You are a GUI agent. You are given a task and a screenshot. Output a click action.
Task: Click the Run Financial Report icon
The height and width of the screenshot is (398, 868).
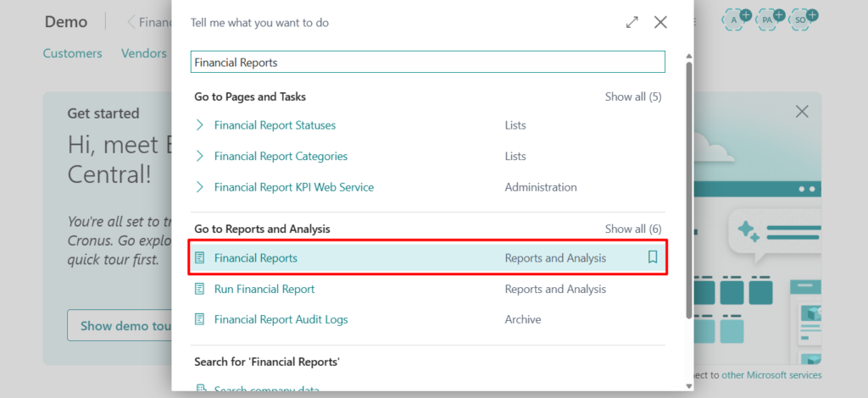click(x=200, y=289)
